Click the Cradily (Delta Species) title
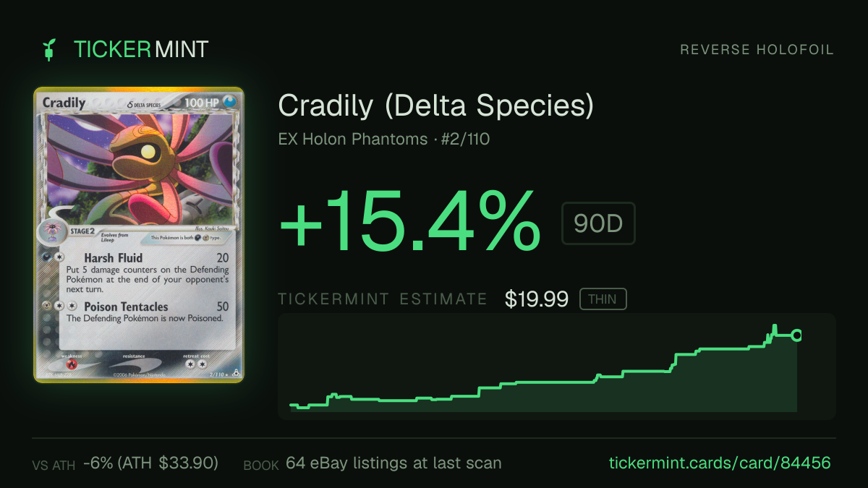Image resolution: width=868 pixels, height=488 pixels. [x=436, y=106]
